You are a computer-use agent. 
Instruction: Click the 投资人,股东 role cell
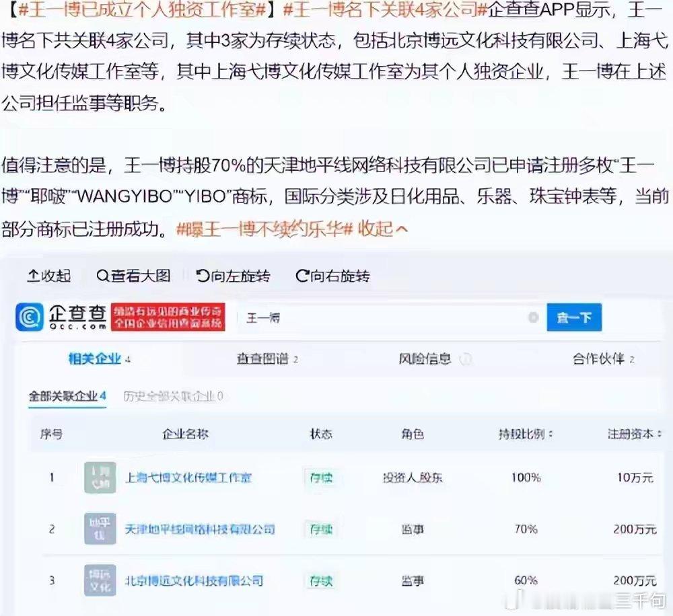[x=413, y=477]
